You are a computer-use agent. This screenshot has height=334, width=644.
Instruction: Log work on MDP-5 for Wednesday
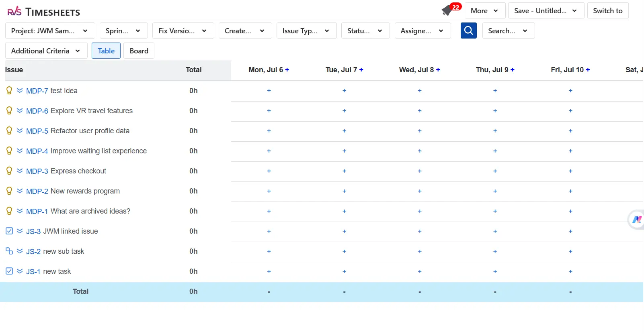pyautogui.click(x=420, y=131)
